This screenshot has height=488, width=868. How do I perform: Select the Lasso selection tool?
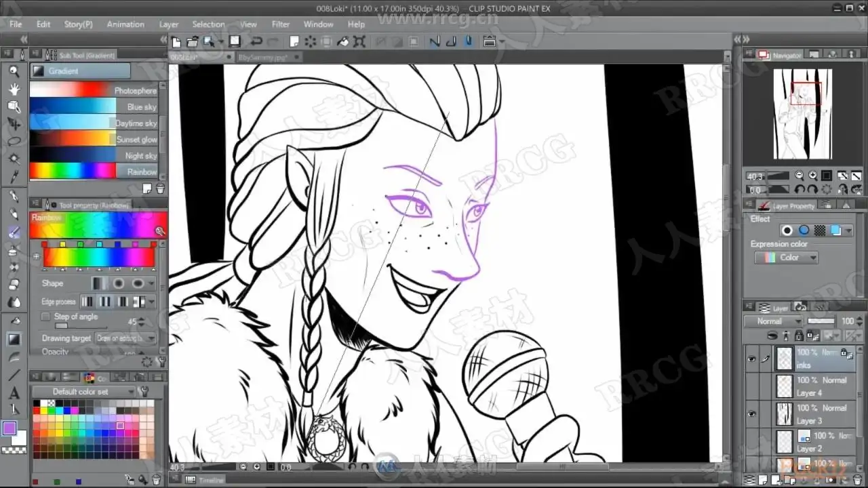14,142
